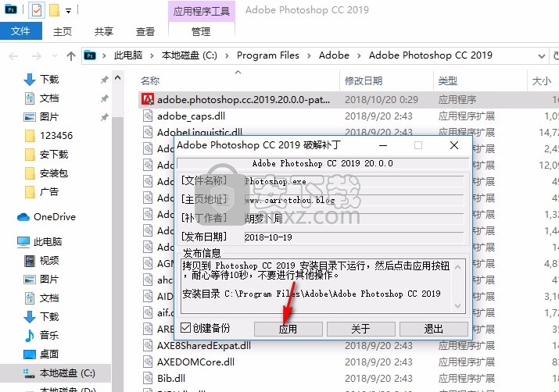Open the File (文件) ribbon tab
Screen dimensions: 559x392
(x=20, y=31)
